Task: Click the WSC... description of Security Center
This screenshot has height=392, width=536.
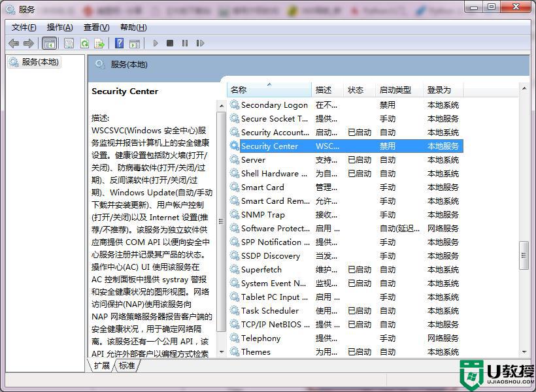Action: tap(327, 146)
